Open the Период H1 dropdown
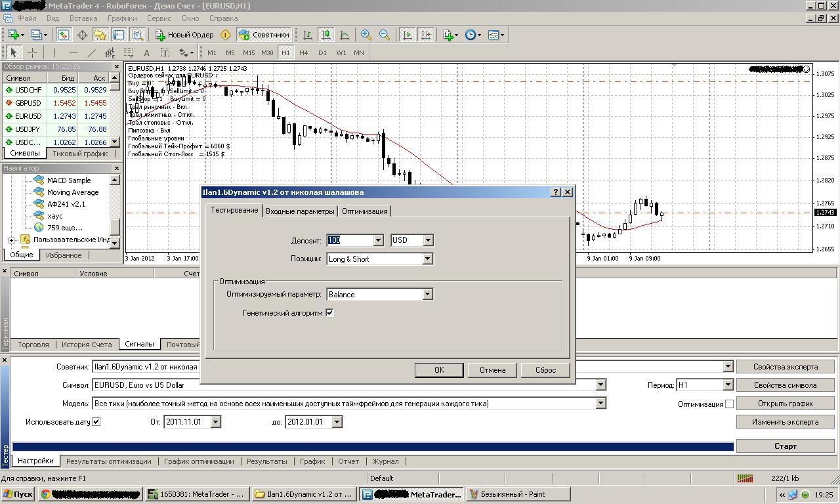This screenshot has width=840, height=504. click(728, 385)
